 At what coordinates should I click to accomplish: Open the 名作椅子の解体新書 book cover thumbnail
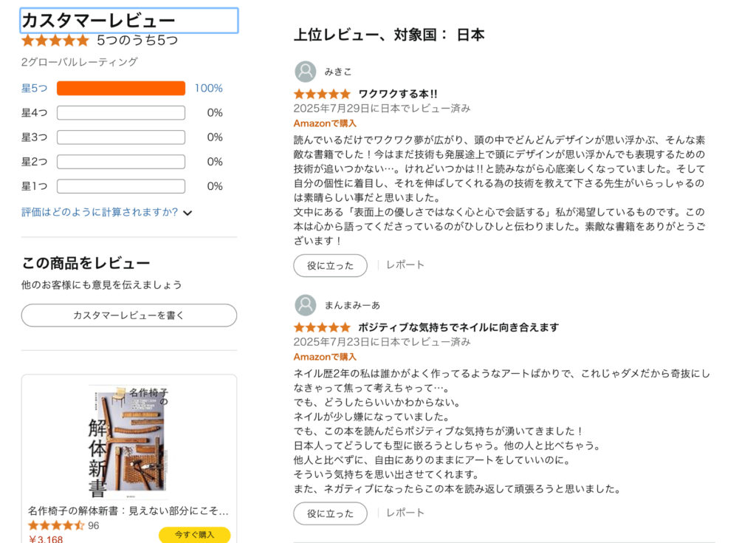(128, 437)
